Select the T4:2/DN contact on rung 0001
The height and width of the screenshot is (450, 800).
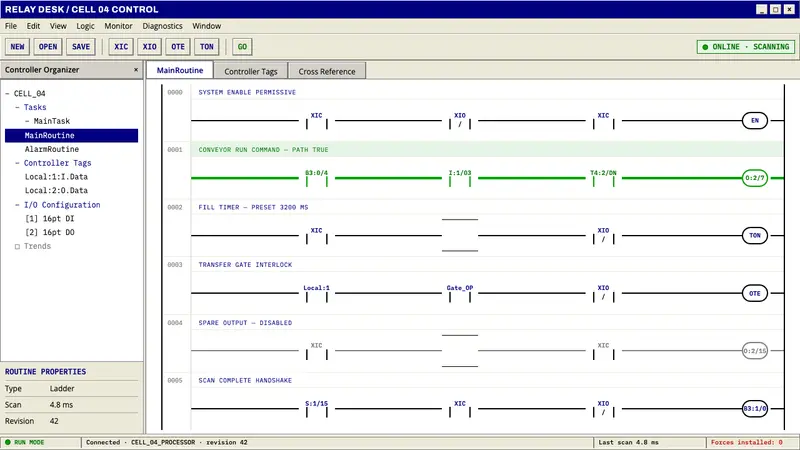coord(603,178)
